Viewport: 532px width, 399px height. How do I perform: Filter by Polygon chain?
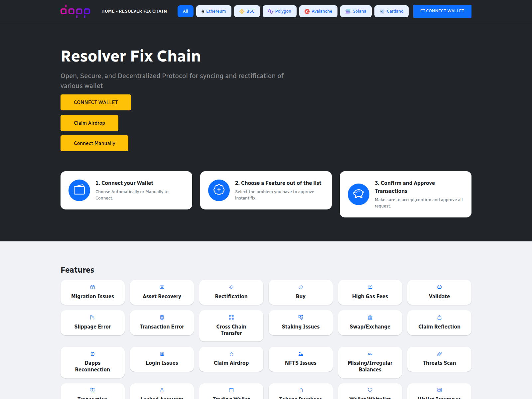pos(280,11)
